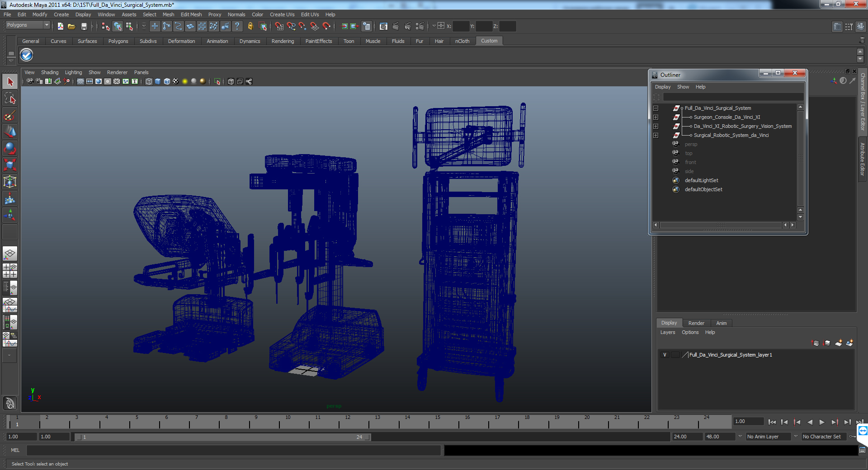Activate the Paint Selection tool
868x470 pixels.
coord(10,115)
